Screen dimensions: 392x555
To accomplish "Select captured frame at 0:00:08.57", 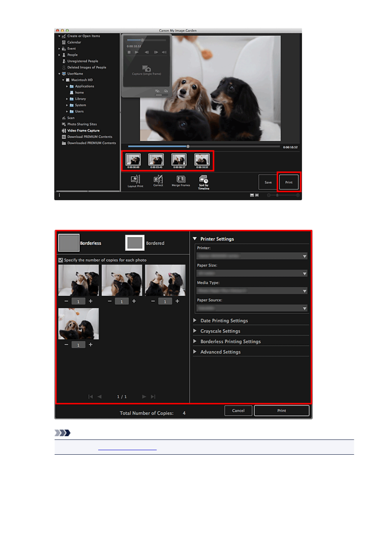I will click(x=179, y=160).
